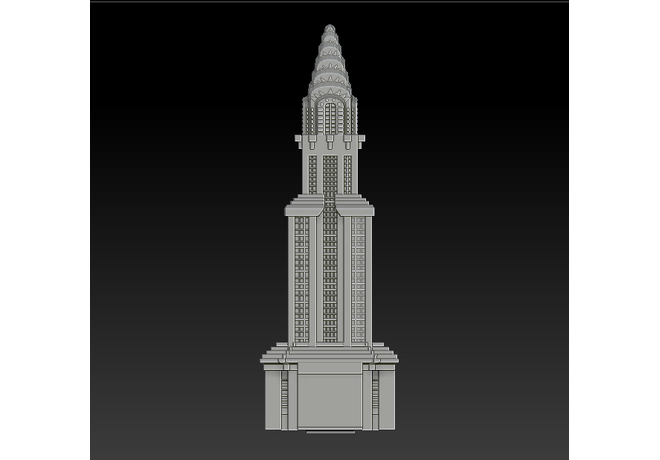Click the white margin left of the viewport
The height and width of the screenshot is (460, 660).
(x=45, y=230)
